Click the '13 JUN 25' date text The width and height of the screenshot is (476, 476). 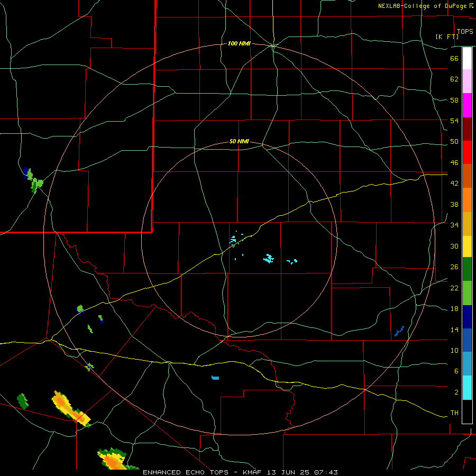[288, 472]
